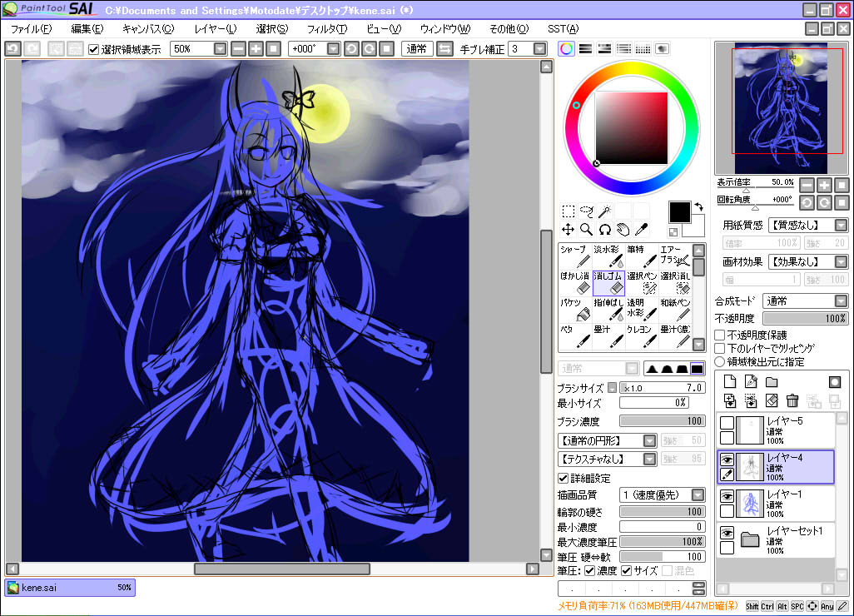854x616 pixels.
Task: Select the 指伸ばし smudge tool
Action: point(608,310)
